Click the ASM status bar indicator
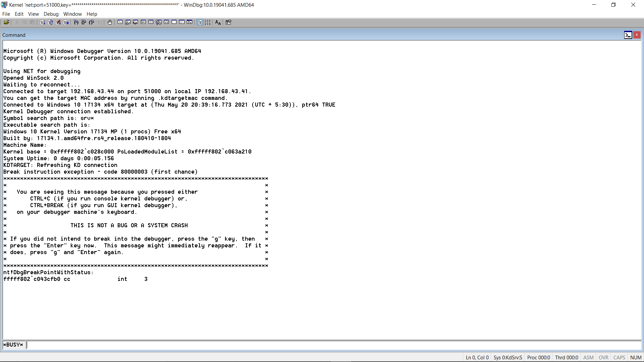This screenshot has height=362, width=644. (588, 358)
